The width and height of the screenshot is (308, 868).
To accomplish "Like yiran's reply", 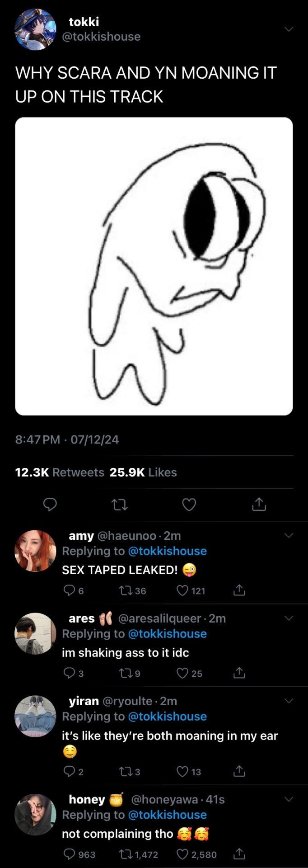I will [182, 771].
